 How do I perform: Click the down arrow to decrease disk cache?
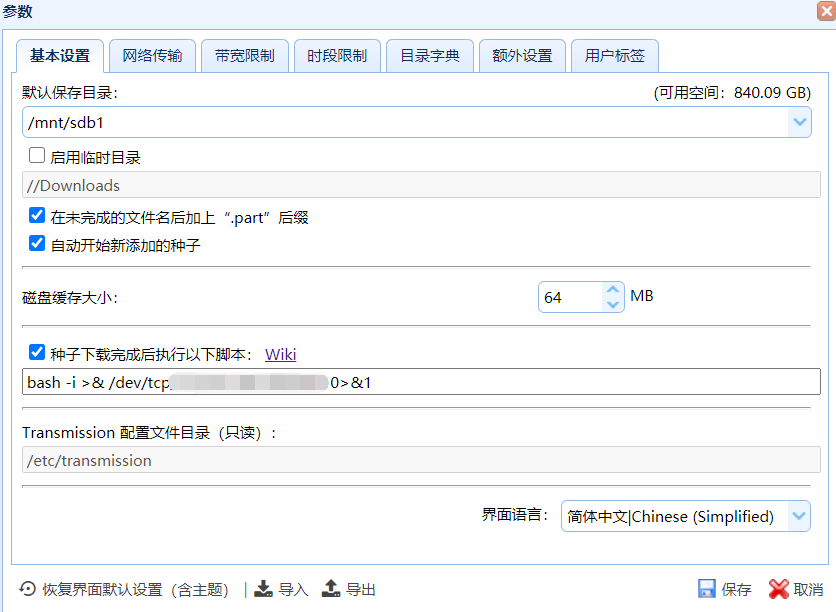coord(613,302)
